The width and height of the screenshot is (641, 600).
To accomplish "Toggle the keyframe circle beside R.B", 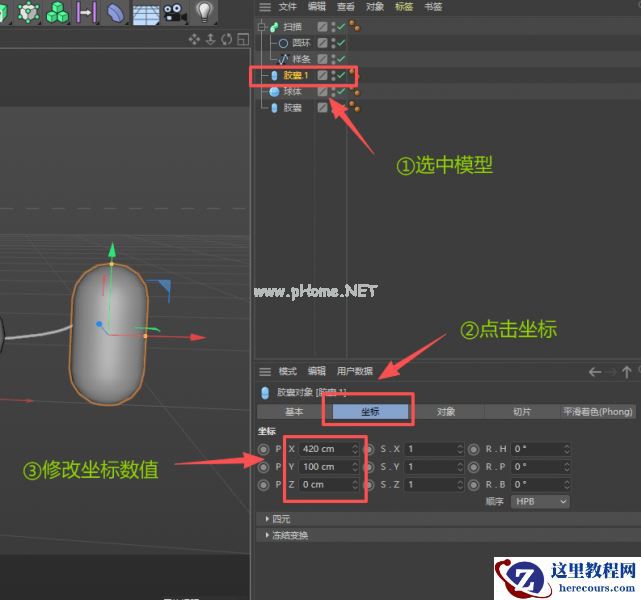I will click(473, 485).
